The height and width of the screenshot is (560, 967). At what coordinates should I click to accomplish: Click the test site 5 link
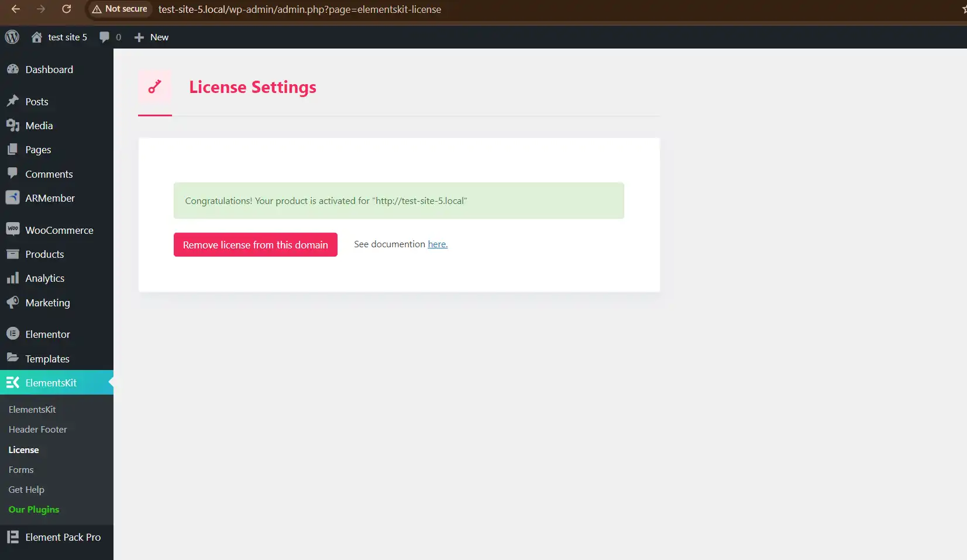pos(67,37)
